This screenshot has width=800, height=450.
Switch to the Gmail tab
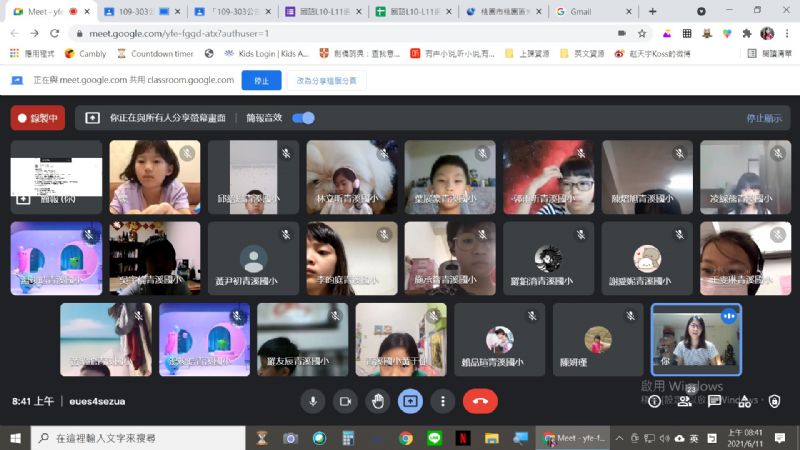(580, 11)
